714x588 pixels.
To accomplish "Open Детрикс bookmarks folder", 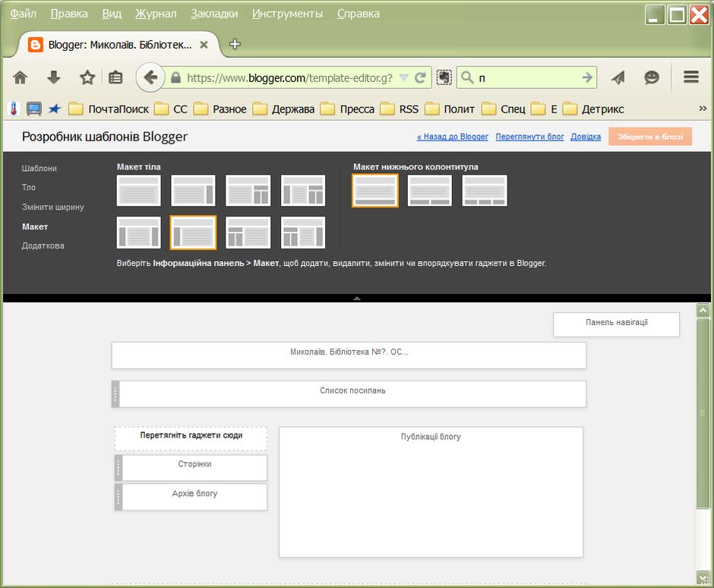I will click(593, 109).
